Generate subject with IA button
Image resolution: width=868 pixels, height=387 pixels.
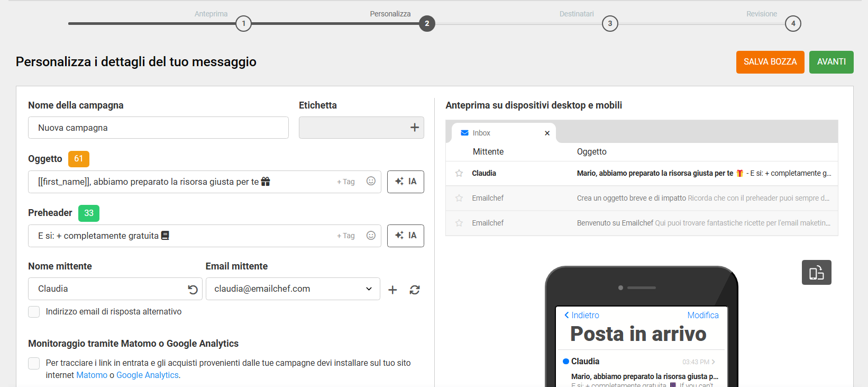(405, 182)
